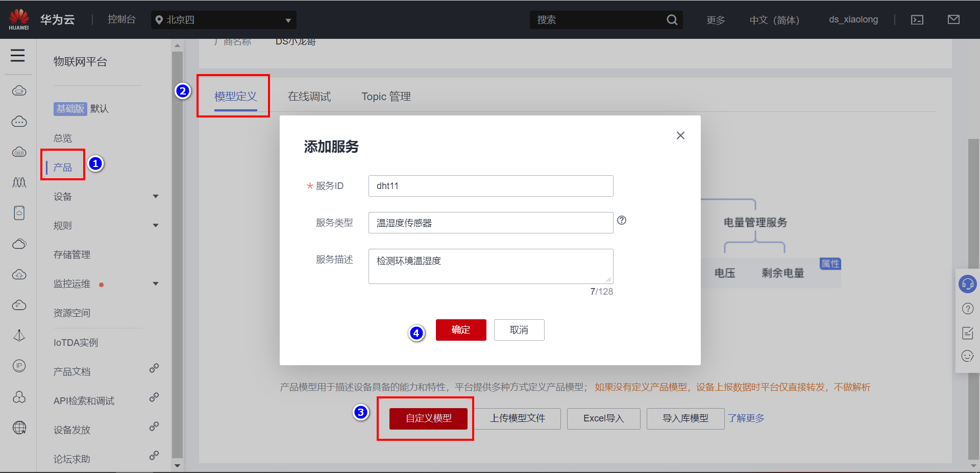
Task: Click the 控制台 console link
Action: [x=121, y=19]
